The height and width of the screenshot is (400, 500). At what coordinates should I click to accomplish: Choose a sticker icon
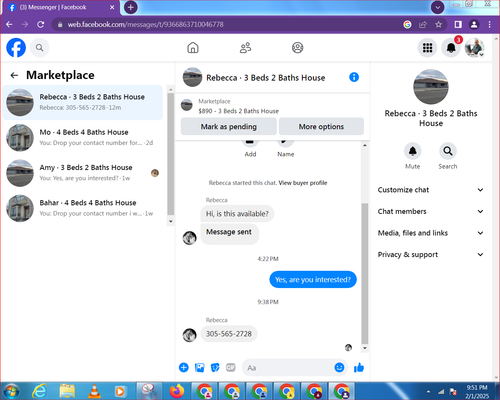tap(215, 367)
